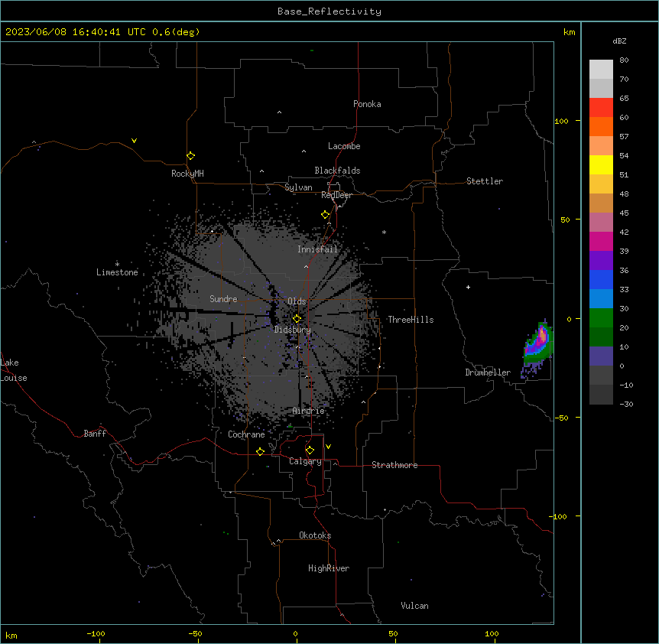
Task: Click the yellow V marker northwest of RockyMH
Action: [134, 141]
